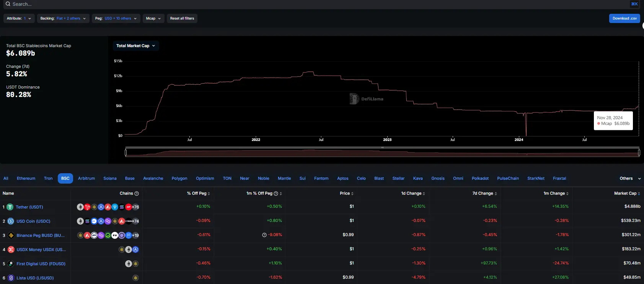Click the sort arrows on 1m % Off Peg column
This screenshot has height=284, width=644.
tap(281, 194)
